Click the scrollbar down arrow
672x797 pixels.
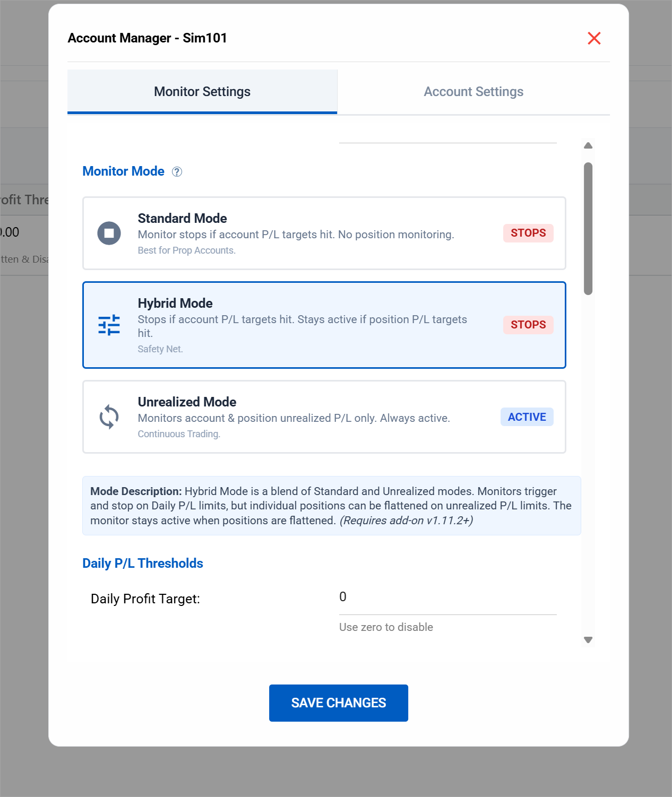click(x=588, y=640)
